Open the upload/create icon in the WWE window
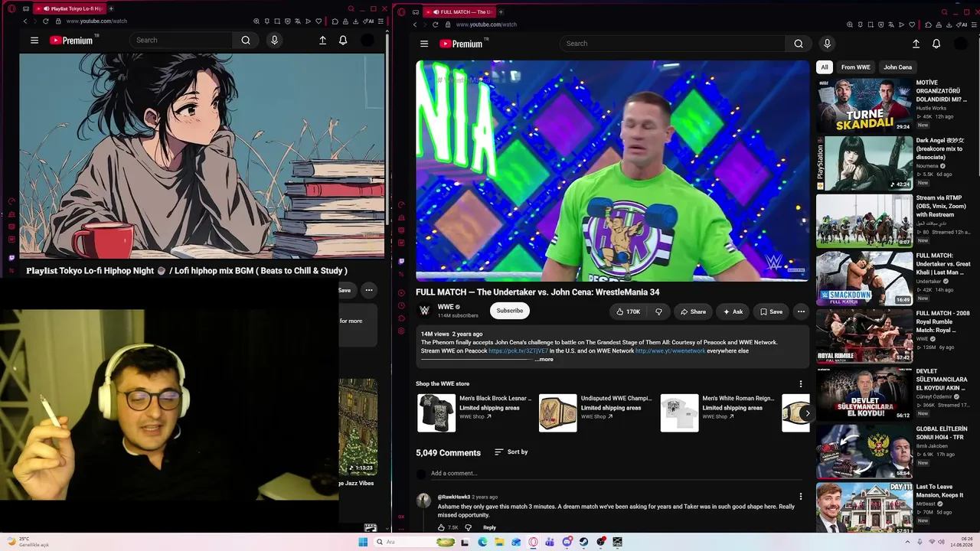The image size is (980, 551). [x=916, y=44]
